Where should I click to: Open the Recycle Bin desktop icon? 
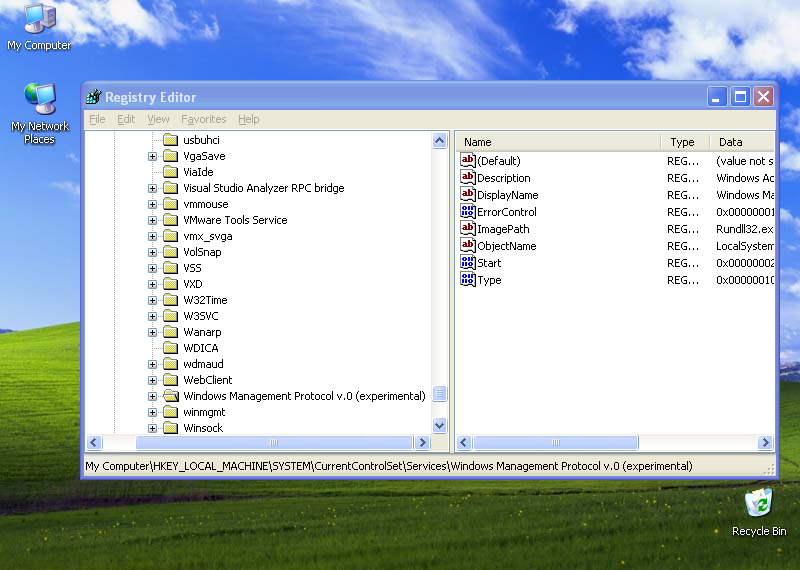[759, 512]
